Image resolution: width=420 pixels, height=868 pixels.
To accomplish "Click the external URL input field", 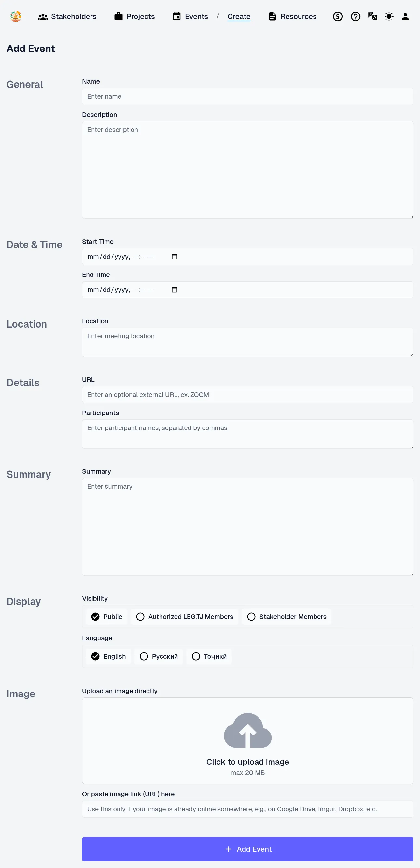I will [x=247, y=395].
